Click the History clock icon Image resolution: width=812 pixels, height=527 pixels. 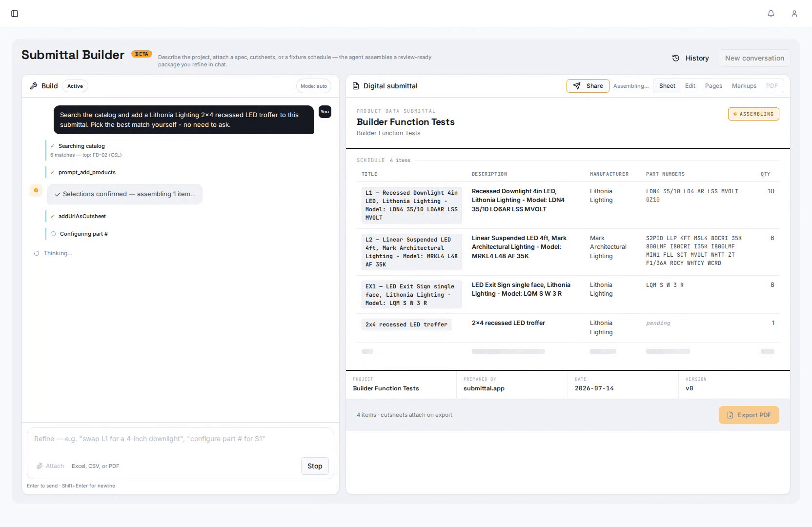(676, 58)
